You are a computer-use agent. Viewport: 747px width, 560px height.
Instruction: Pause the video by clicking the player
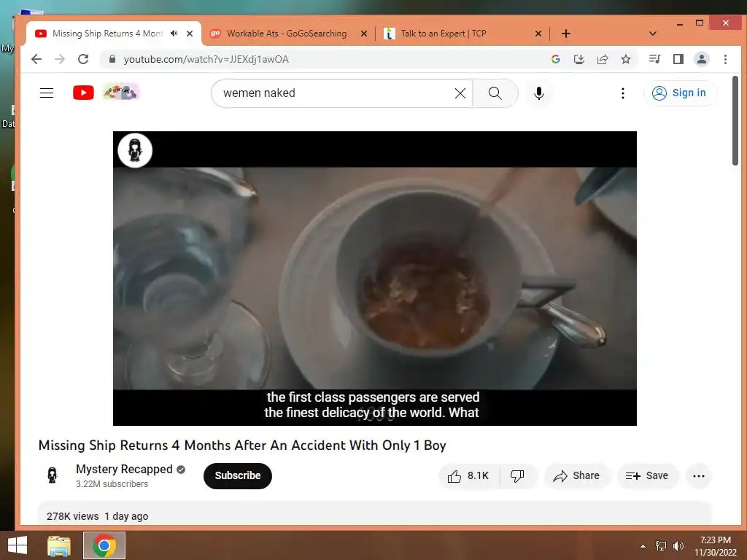pos(374,278)
